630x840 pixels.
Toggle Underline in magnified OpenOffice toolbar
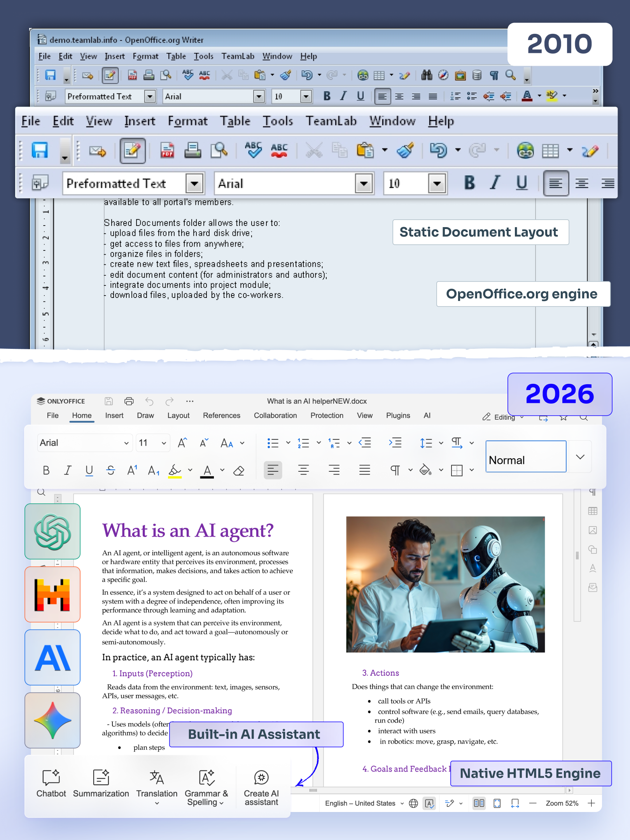click(521, 183)
